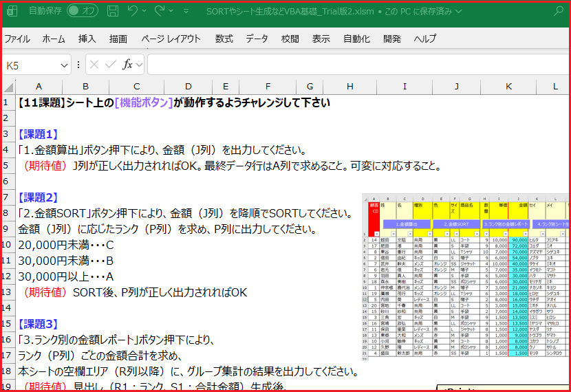Screen dimensions: 571x392
Task: Click the 【課題2】 heading cell
Action: pos(39,197)
